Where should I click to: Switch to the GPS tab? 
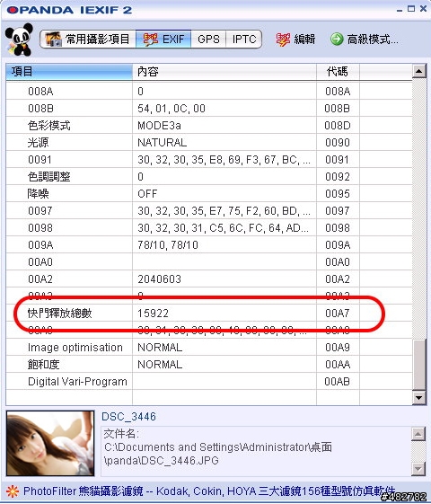click(x=208, y=40)
